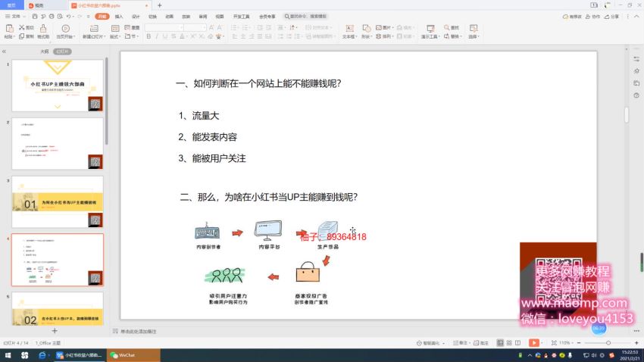Image resolution: width=644 pixels, height=362 pixels.
Task: Toggle comments display in the status bar
Action: 481,343
